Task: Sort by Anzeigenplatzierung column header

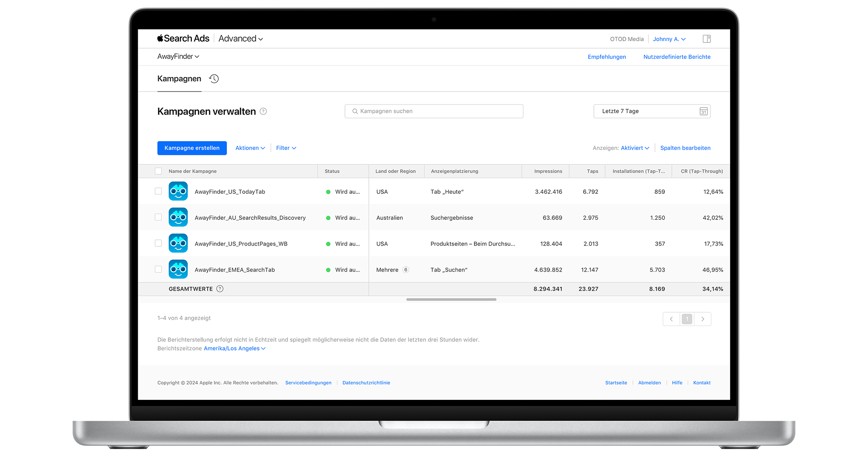Action: click(454, 171)
